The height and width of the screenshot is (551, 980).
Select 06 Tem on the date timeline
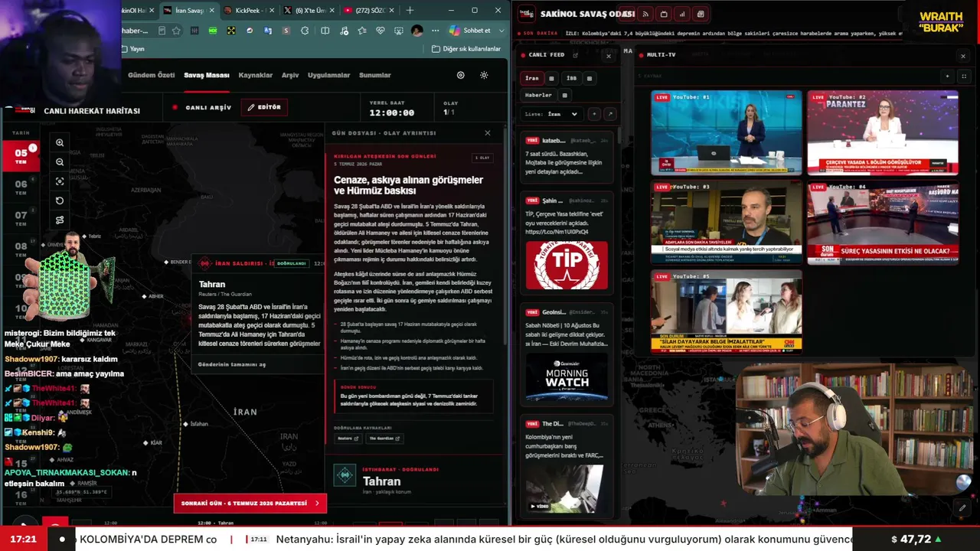point(21,187)
